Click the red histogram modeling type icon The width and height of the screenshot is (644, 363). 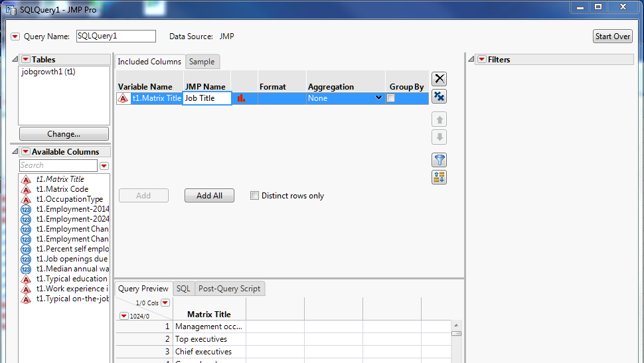pyautogui.click(x=241, y=98)
